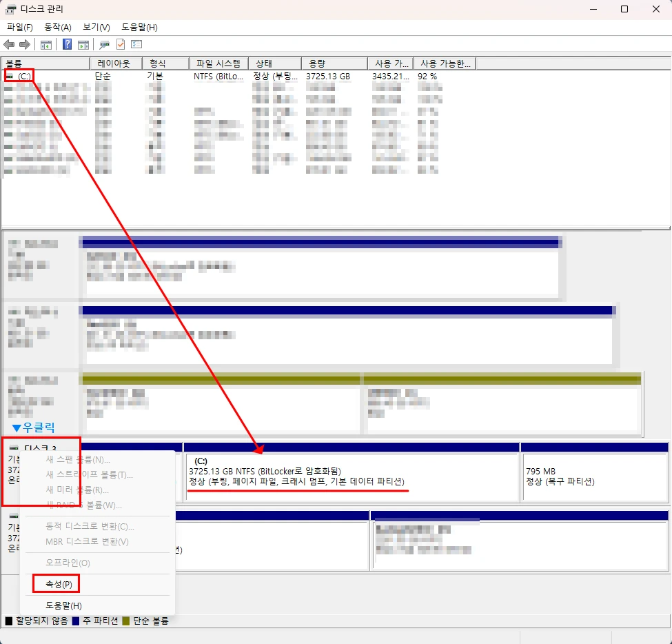Screen dimensions: 672x644
Task: Open the 동작(A) menu
Action: (x=58, y=28)
